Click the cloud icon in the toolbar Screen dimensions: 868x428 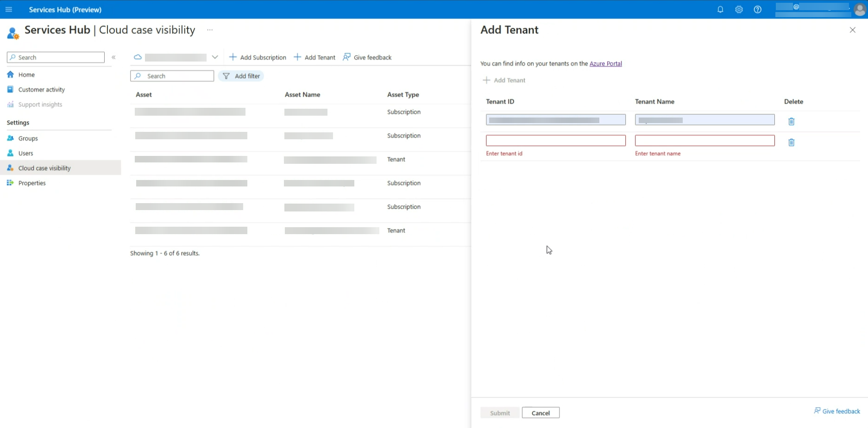point(138,57)
